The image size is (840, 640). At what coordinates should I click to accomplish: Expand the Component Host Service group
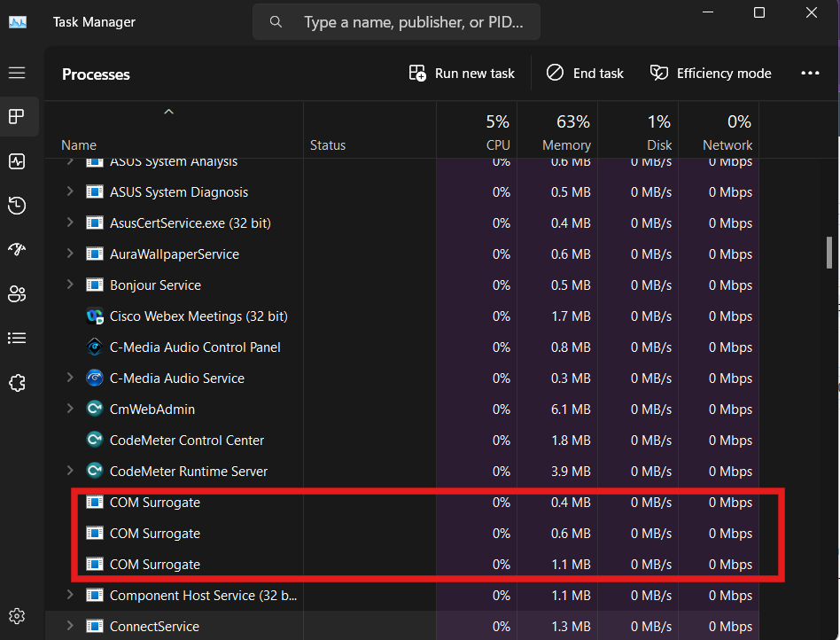(70, 594)
